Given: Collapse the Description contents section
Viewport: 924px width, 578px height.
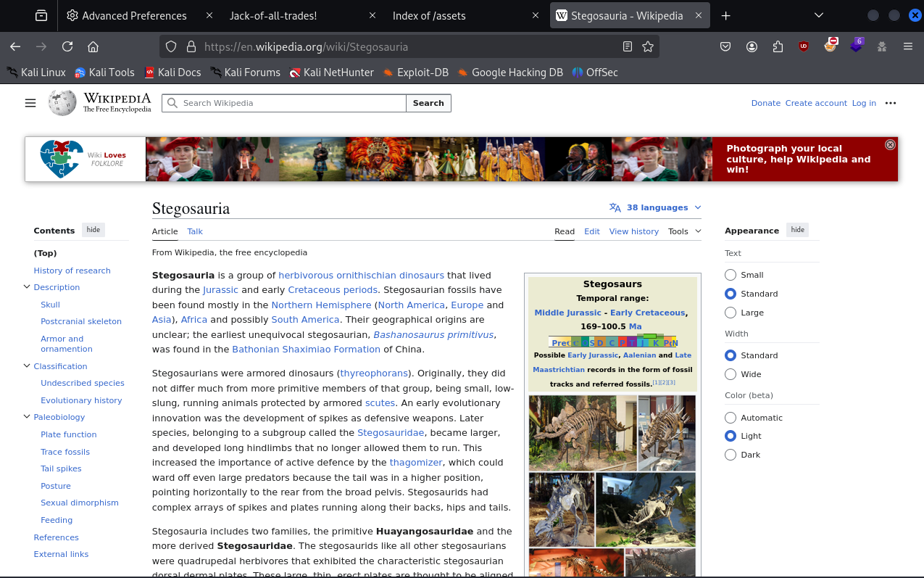Looking at the screenshot, I should coord(27,287).
